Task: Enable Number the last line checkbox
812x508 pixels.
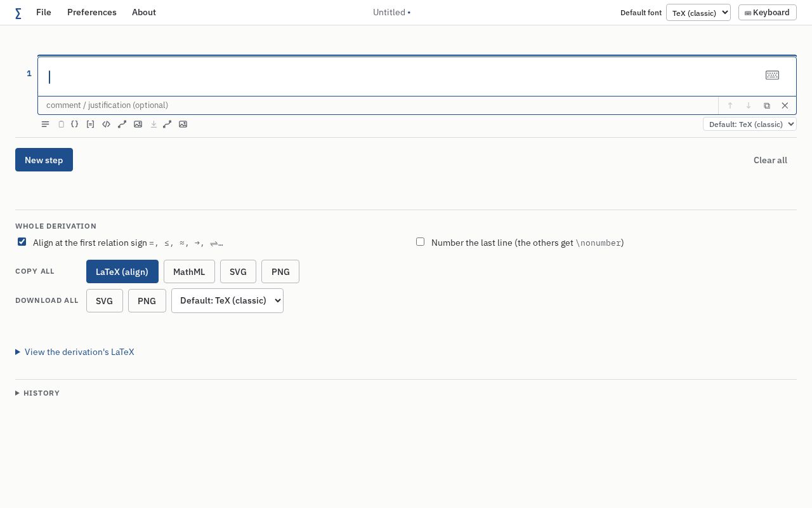Action: (x=420, y=242)
